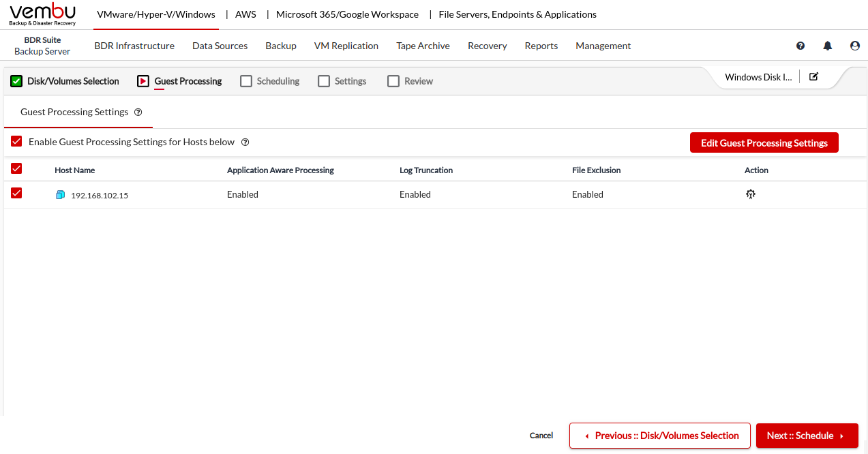
Task: Open the user account profile icon
Action: (855, 46)
